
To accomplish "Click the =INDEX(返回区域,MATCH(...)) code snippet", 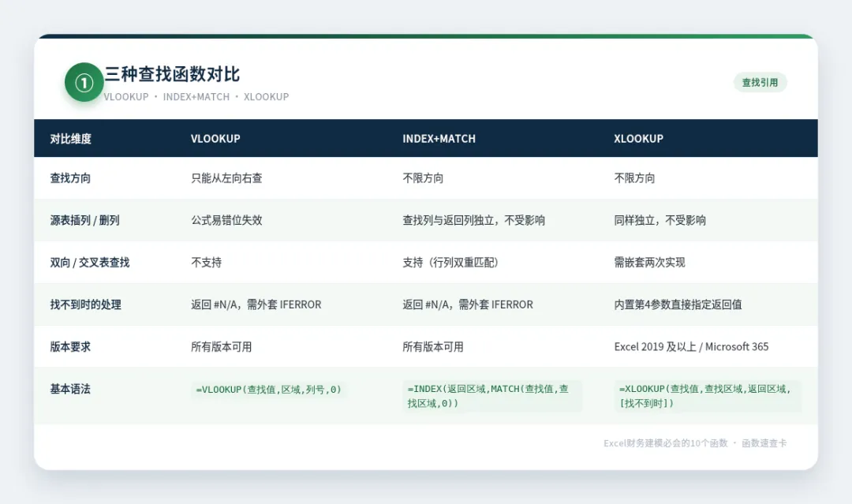I will (492, 396).
